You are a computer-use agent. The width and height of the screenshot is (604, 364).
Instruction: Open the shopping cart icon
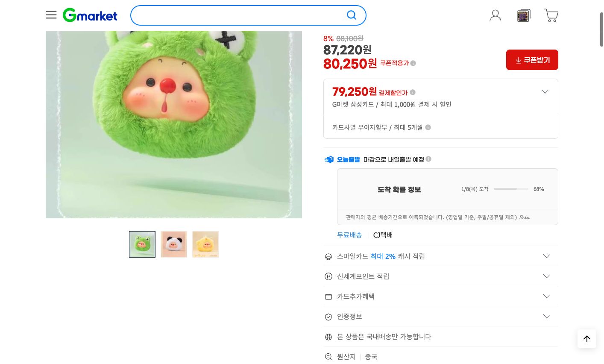pos(551,15)
